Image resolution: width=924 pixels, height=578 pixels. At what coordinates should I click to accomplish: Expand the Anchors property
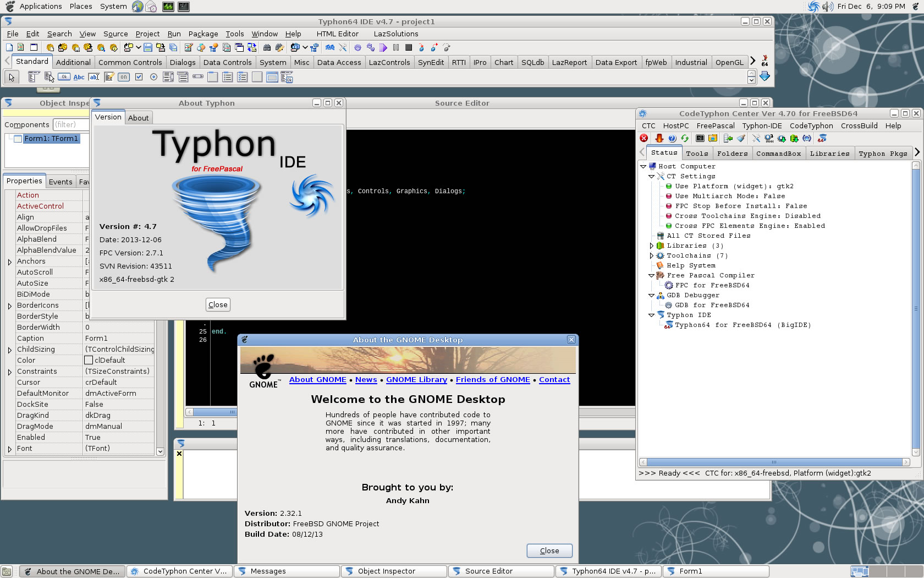(x=10, y=262)
